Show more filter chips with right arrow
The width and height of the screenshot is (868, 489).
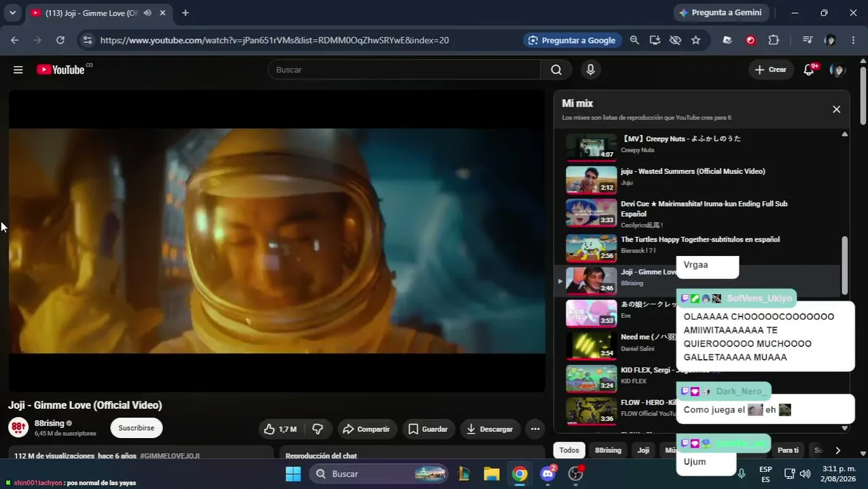tap(837, 450)
